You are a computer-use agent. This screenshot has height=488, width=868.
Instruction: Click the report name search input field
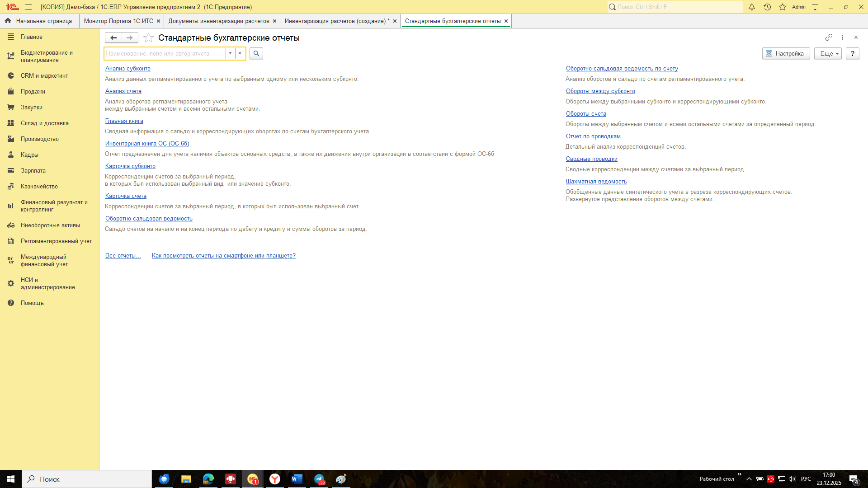pos(165,53)
